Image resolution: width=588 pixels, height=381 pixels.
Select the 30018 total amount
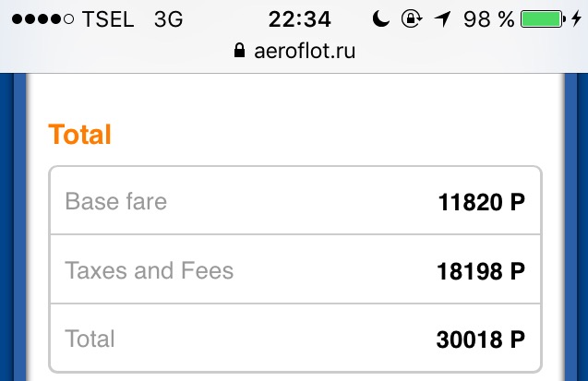(480, 339)
